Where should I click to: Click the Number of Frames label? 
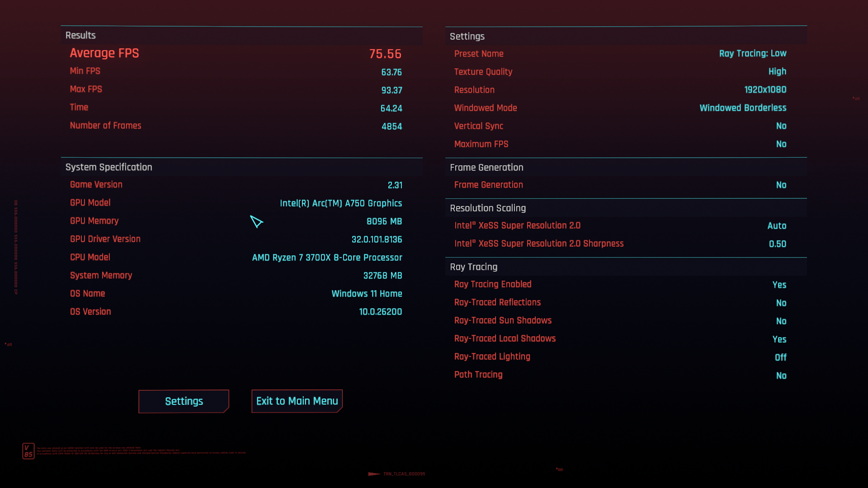(105, 126)
